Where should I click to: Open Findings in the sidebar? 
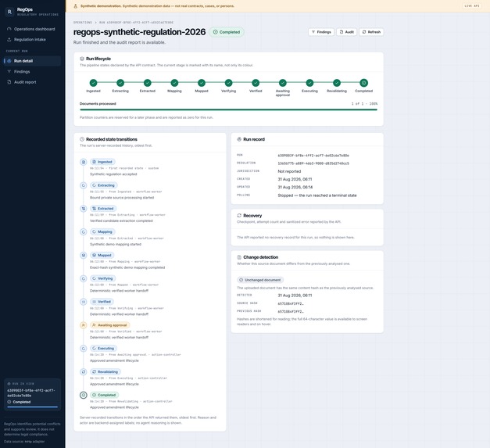32,72
